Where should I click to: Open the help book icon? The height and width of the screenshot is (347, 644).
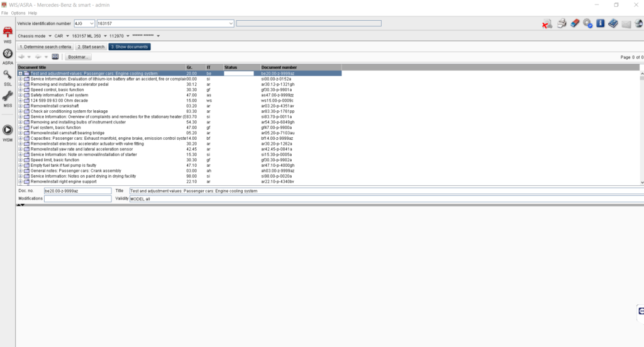tap(613, 23)
